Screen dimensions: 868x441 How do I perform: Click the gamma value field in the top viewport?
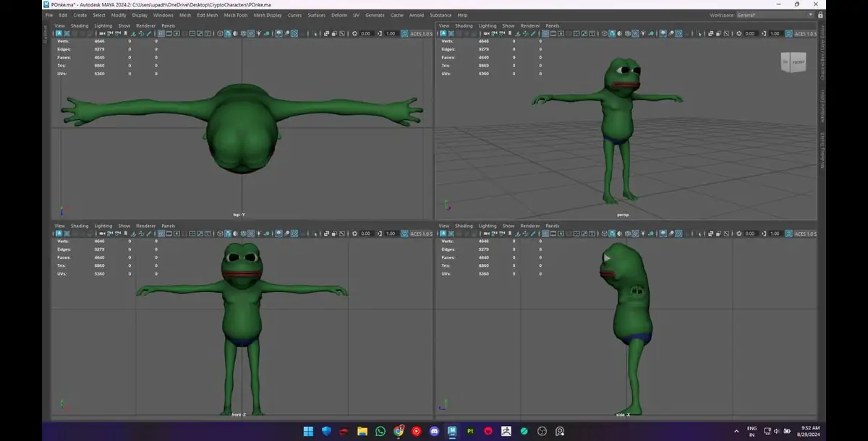(x=391, y=33)
